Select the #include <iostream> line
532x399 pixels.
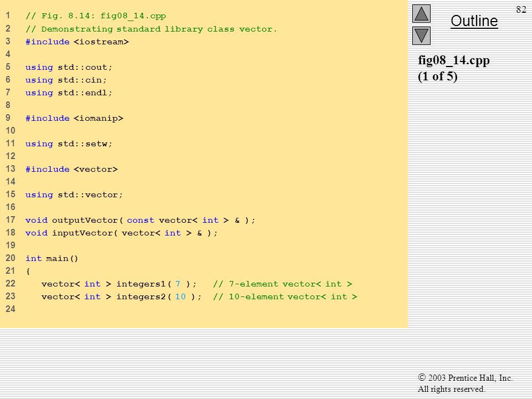tap(77, 42)
